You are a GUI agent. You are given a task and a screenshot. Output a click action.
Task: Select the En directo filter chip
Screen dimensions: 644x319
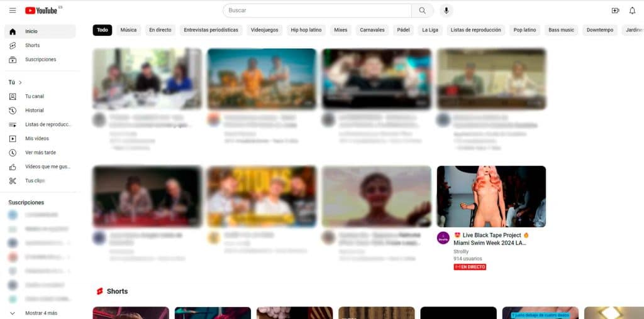[x=160, y=30]
